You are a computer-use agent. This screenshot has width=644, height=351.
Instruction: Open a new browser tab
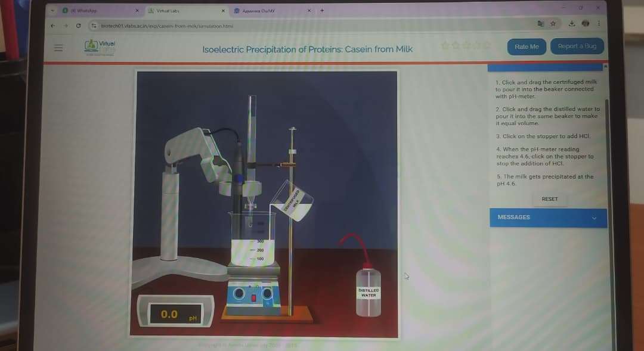coord(322,10)
